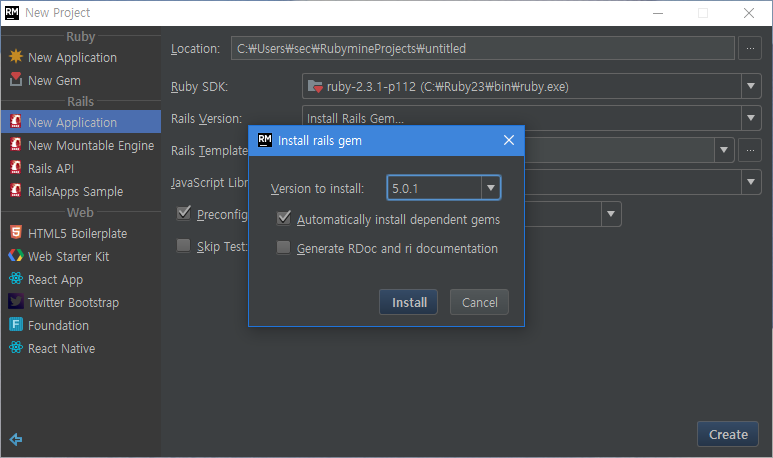Toggle the Preconfigure checkbox
This screenshot has width=773, height=458.
pos(183,213)
